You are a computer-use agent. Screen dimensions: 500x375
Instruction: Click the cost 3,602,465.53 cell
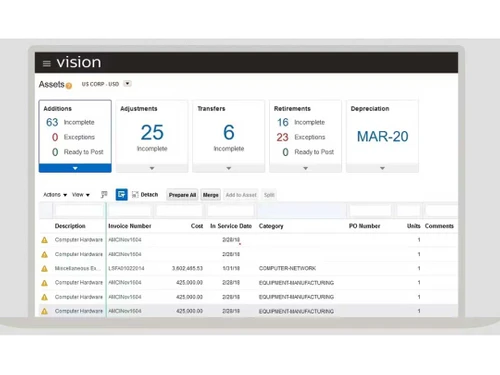pos(187,268)
